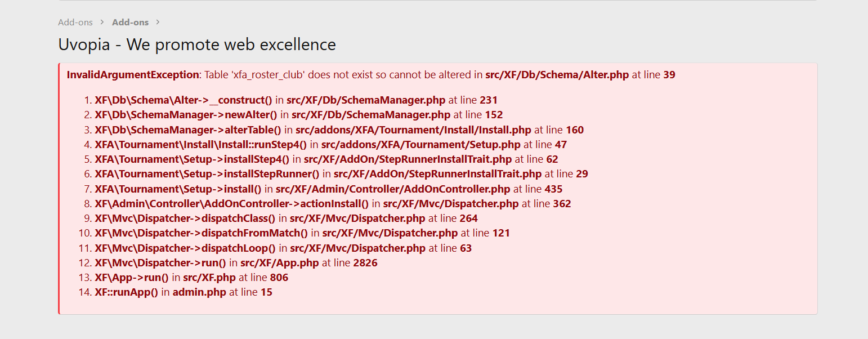The width and height of the screenshot is (868, 339).
Task: Open the first Add-ons breadcrumb link
Action: click(x=75, y=23)
